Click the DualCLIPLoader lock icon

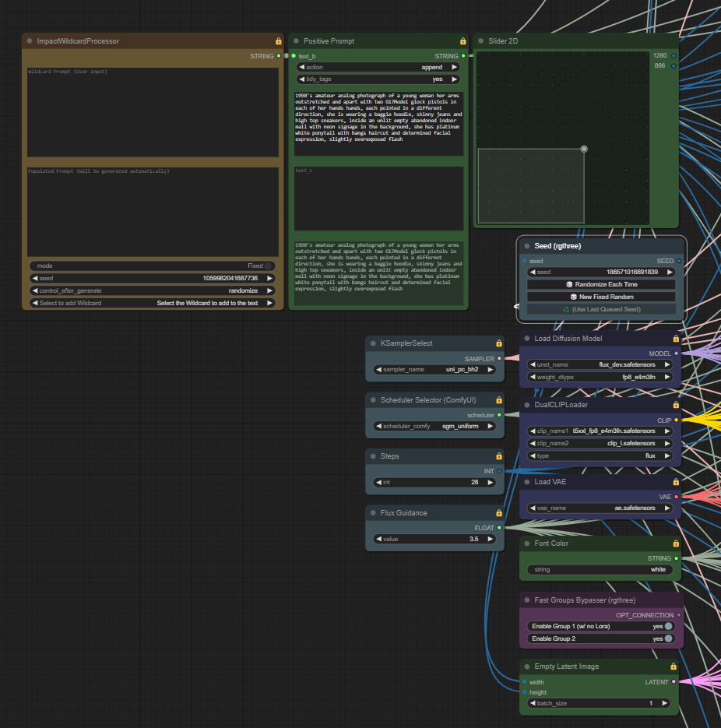[x=676, y=405]
